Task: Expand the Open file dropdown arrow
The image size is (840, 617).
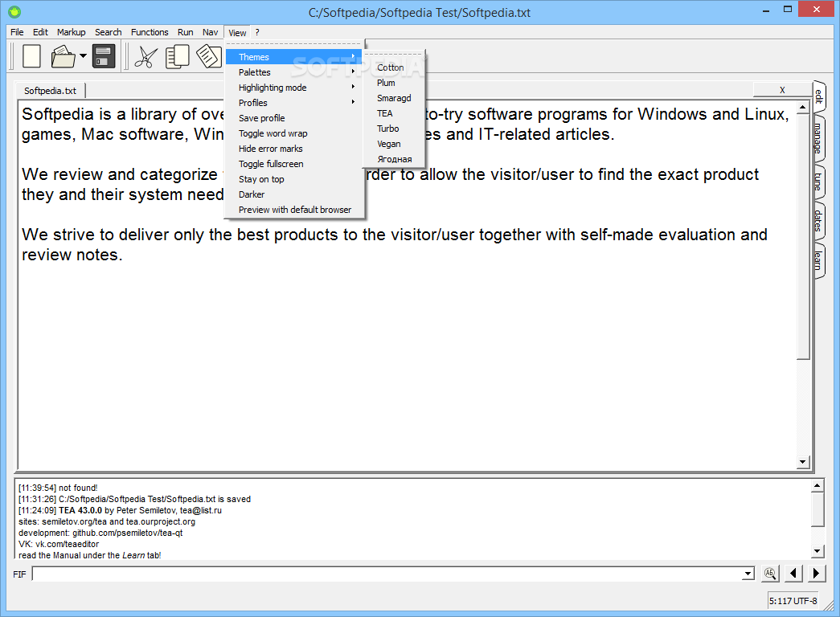Action: tap(83, 55)
